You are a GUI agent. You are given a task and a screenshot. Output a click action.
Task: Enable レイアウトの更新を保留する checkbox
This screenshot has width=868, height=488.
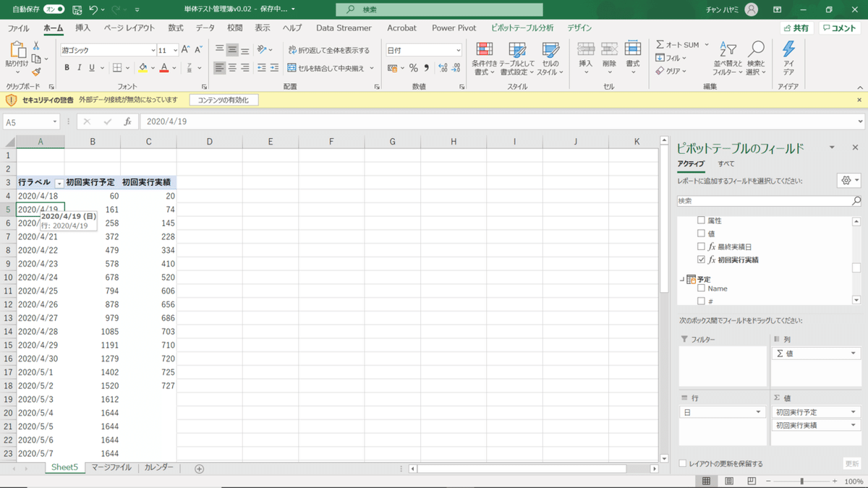tap(684, 463)
